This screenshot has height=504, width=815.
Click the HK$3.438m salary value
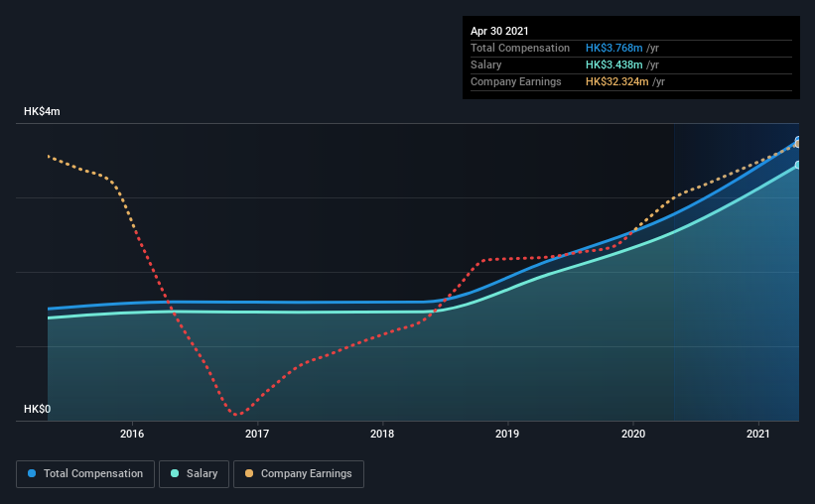pos(613,64)
